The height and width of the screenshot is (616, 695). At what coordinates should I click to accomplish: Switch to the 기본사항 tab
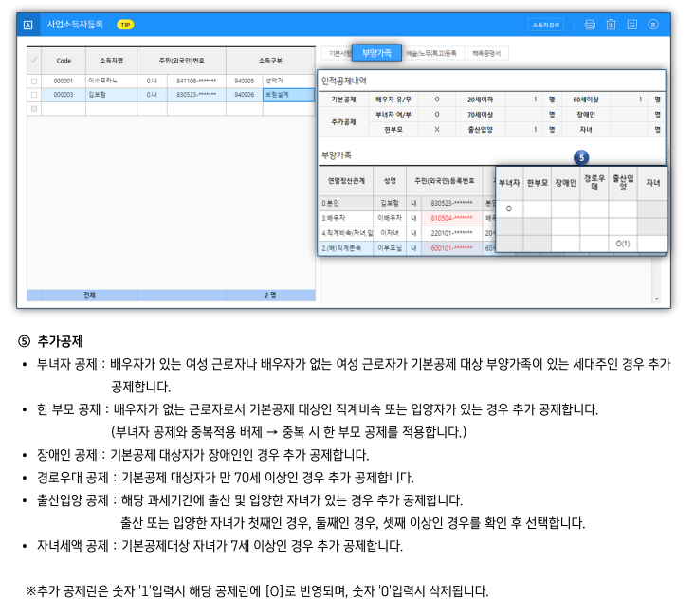click(338, 54)
